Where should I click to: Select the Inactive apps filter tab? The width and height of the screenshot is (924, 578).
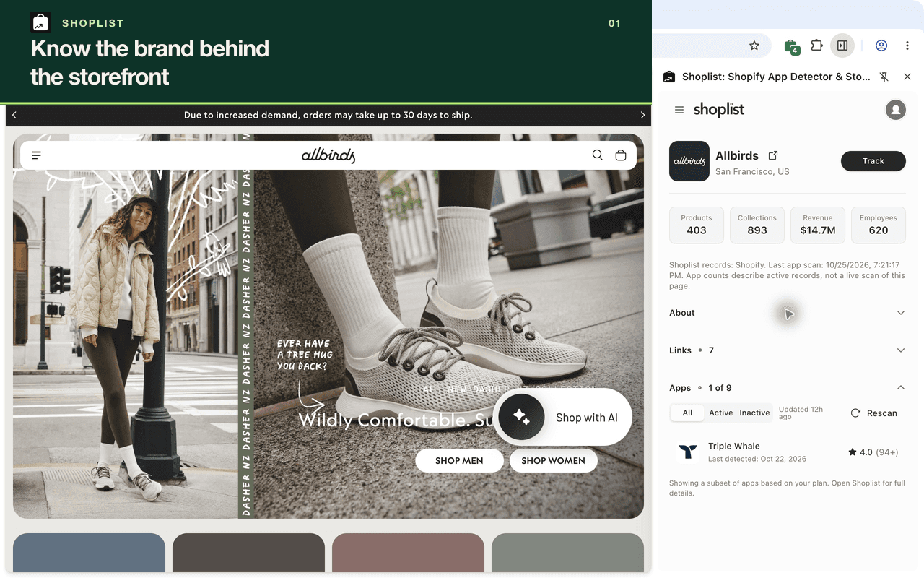pyautogui.click(x=754, y=413)
